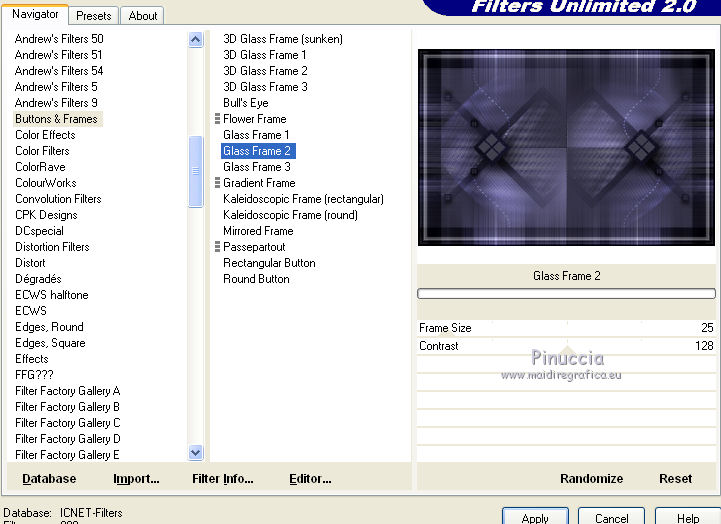Screen dimensions: 721x524
Task: Select Filter Factory Gallery D
Action: [68, 439]
